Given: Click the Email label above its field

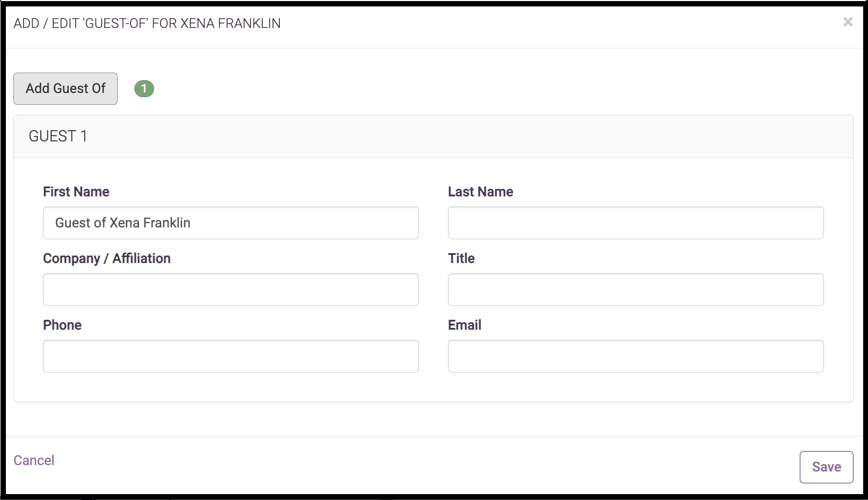Looking at the screenshot, I should [465, 325].
